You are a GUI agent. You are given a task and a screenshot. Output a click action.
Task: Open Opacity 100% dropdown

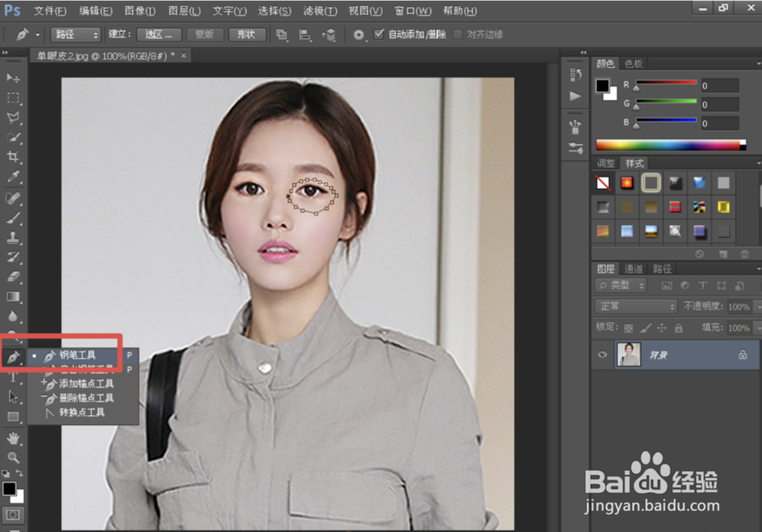tap(757, 307)
